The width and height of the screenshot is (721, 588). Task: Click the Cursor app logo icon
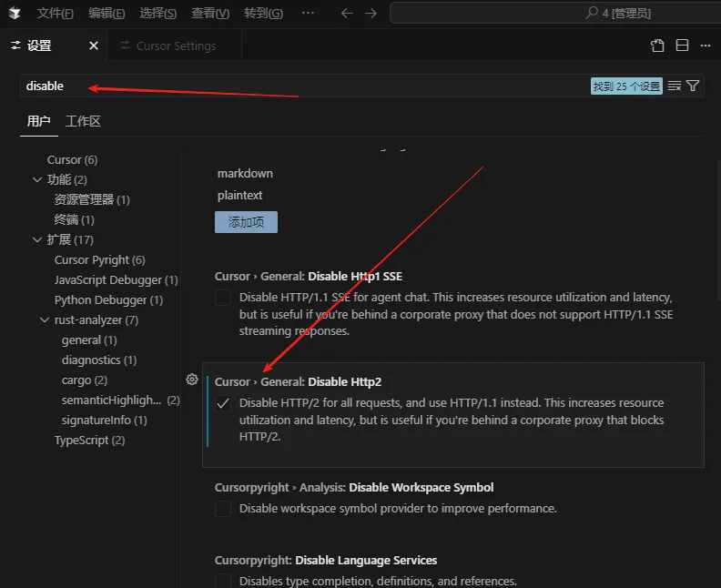pos(15,13)
